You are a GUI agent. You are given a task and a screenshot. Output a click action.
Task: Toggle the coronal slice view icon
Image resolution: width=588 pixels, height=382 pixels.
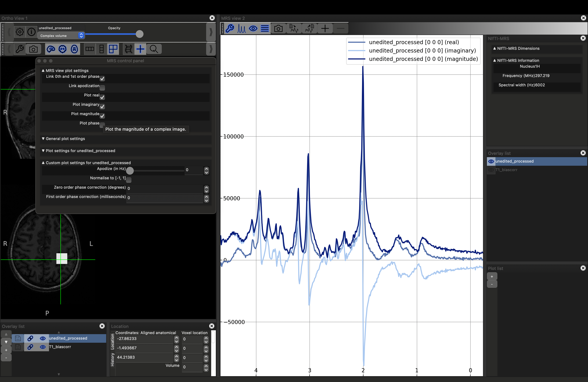(x=62, y=49)
